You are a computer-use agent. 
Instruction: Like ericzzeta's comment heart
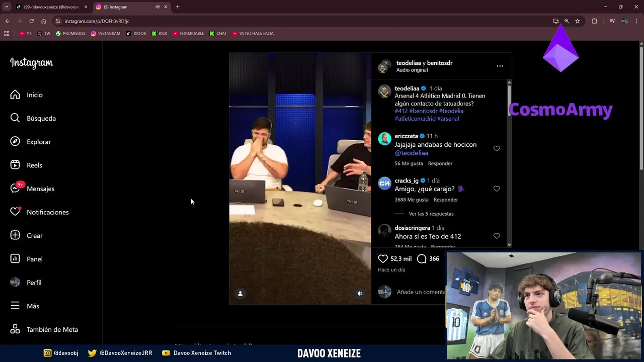[x=497, y=148]
